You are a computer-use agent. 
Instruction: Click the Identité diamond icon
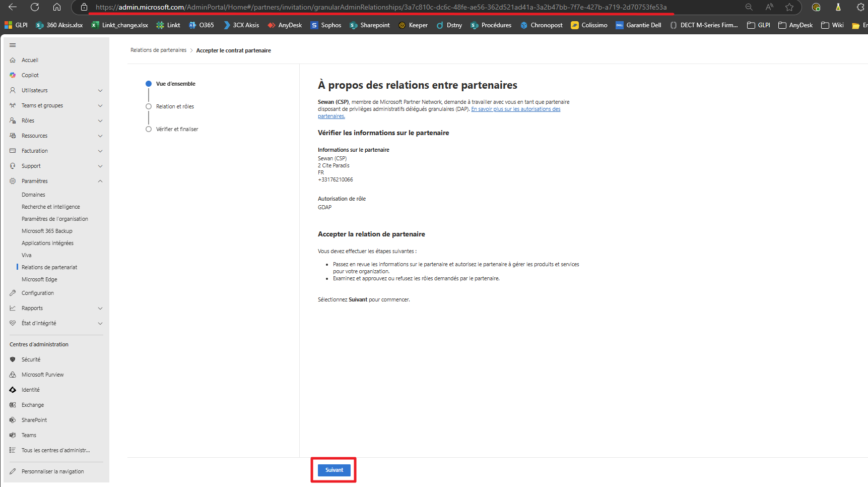13,390
